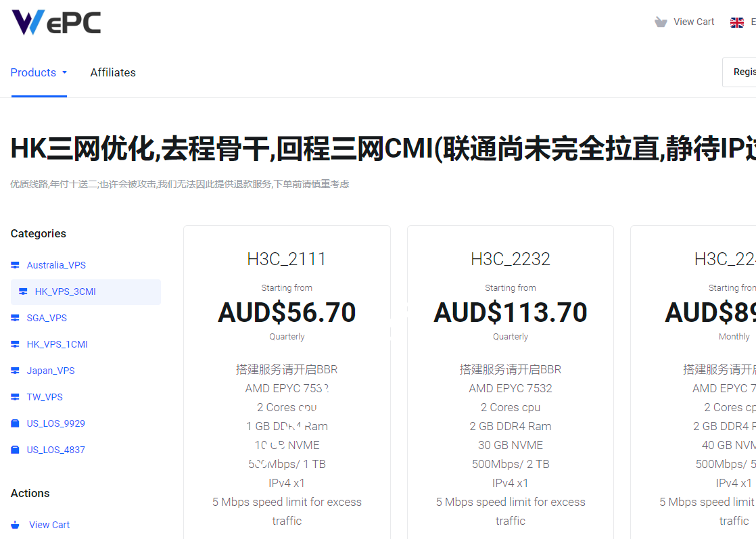Select the Affiliates menu item
Viewport: 756px width, 539px height.
(113, 72)
